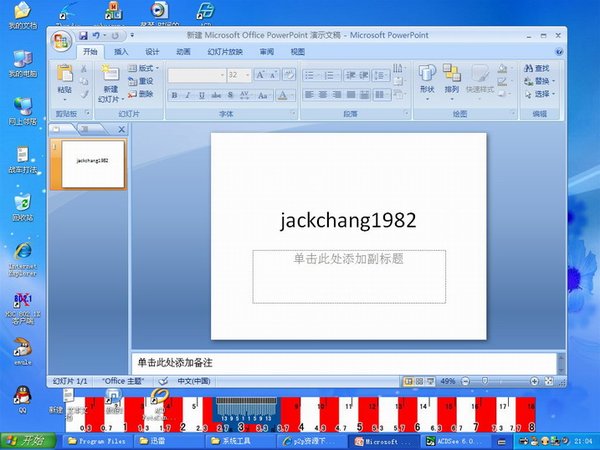Image resolution: width=600 pixels, height=450 pixels.
Task: Open font color picker
Action: click(x=285, y=95)
